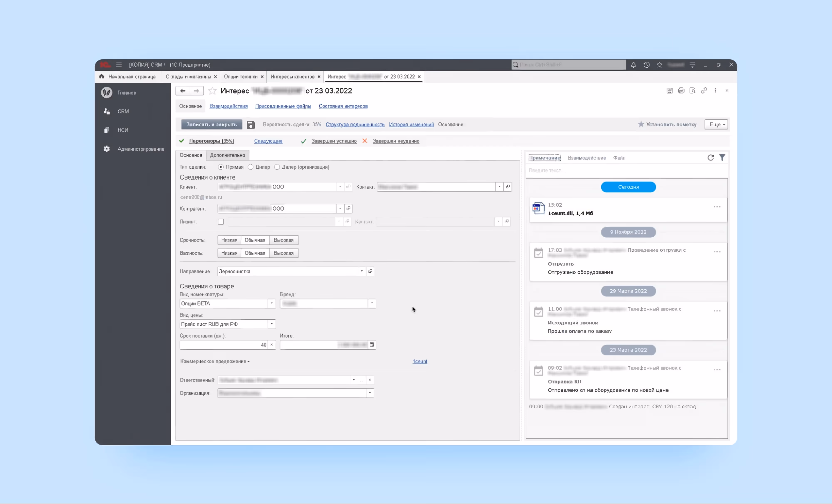Open history via the clock icon
The height and width of the screenshot is (504, 832).
point(646,65)
